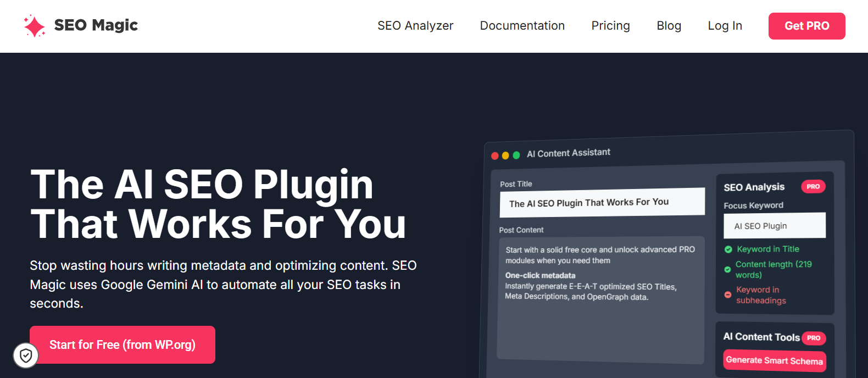Click the Keyword in Title text
This screenshot has width=868, height=378.
click(768, 249)
